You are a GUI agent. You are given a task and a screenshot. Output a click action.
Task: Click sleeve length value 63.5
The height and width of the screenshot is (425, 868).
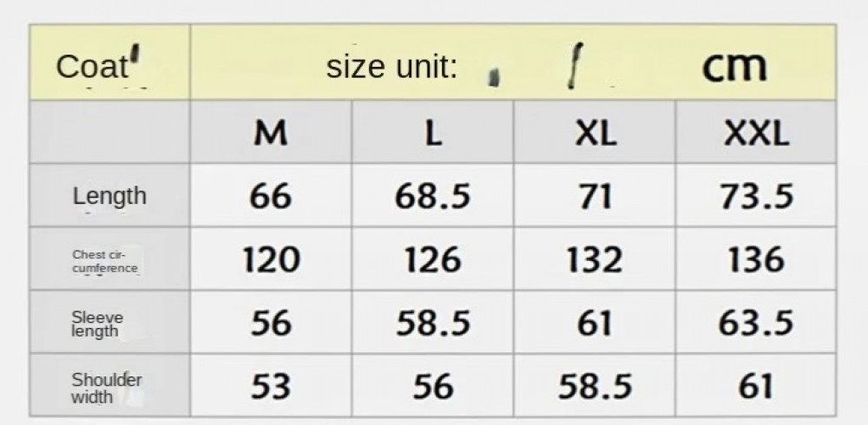tap(756, 324)
